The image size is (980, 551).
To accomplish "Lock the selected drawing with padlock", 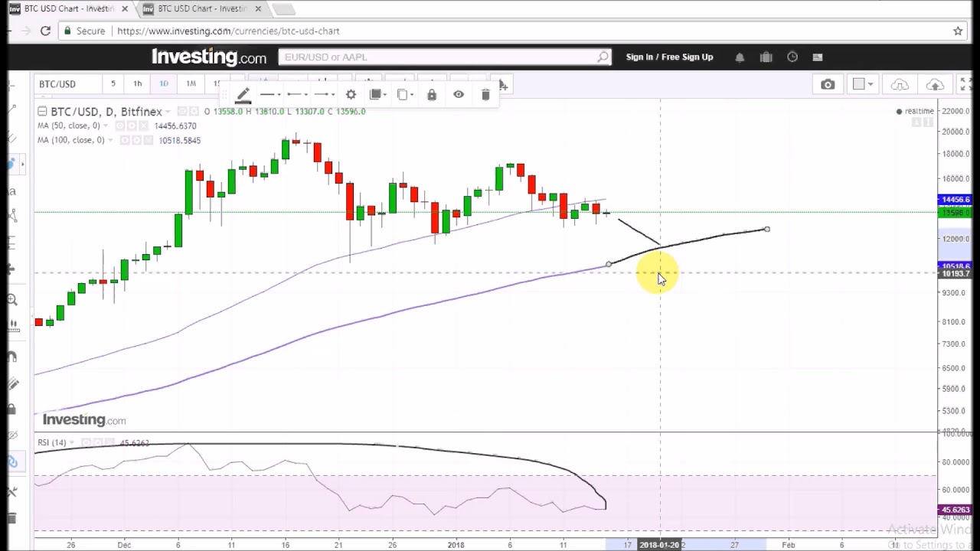I will point(432,94).
